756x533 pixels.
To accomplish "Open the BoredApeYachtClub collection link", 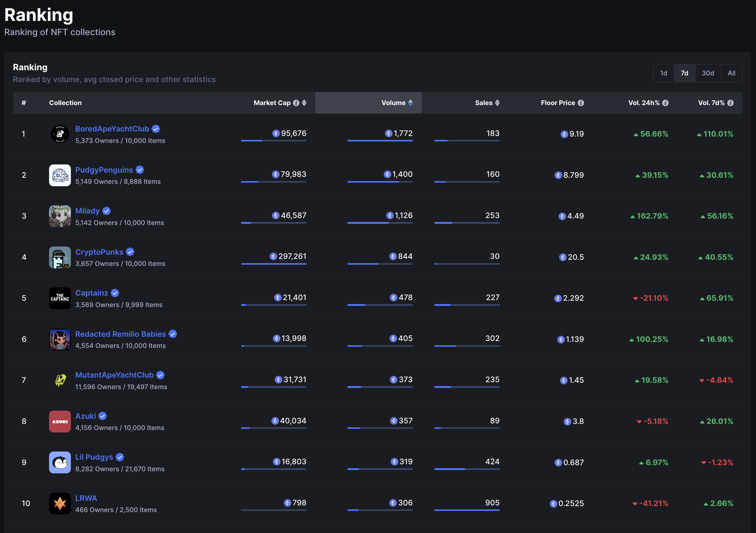I will [112, 129].
